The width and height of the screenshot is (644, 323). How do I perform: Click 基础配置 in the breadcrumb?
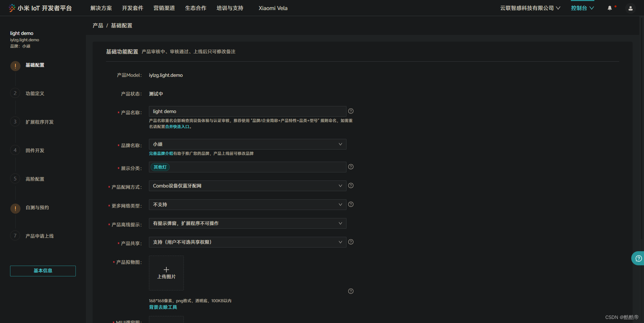(121, 25)
